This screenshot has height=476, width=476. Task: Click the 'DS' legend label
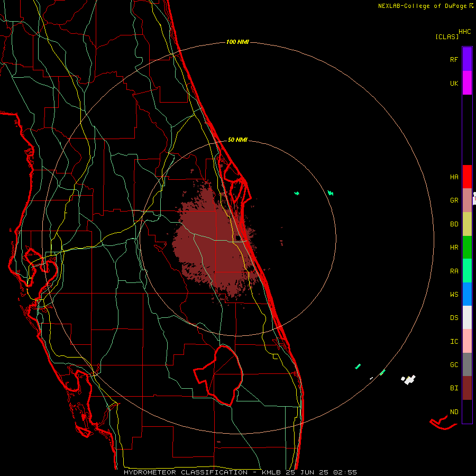pyautogui.click(x=454, y=318)
